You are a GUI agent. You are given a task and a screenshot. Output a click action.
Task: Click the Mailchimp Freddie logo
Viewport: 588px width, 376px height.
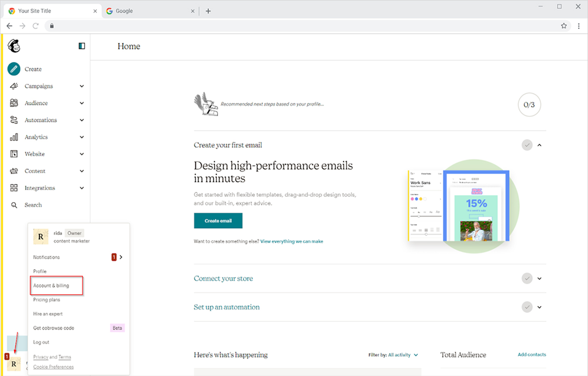pos(15,46)
